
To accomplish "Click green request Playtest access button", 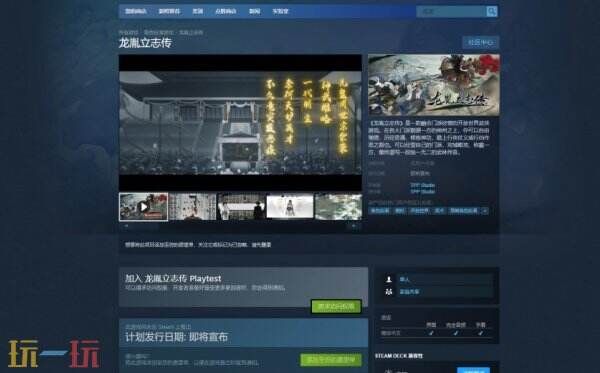I will [336, 307].
